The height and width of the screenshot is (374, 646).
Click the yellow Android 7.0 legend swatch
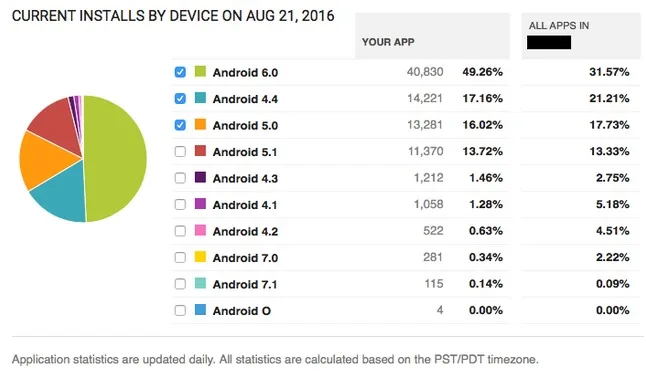pyautogui.click(x=200, y=257)
